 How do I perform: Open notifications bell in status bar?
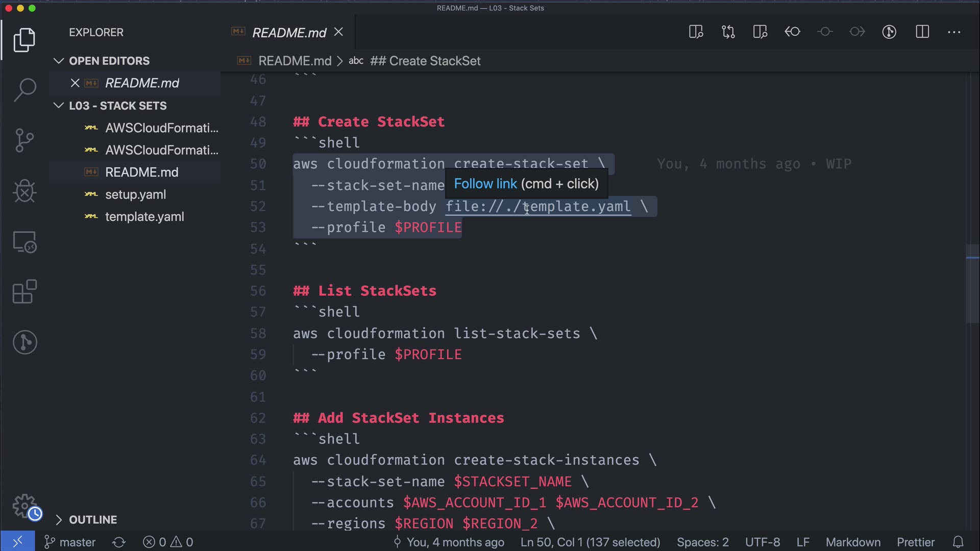point(958,542)
